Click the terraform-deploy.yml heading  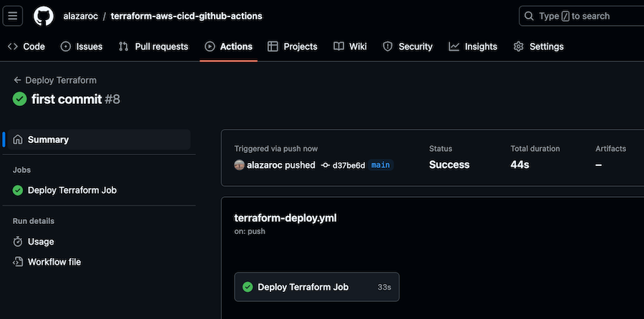pos(286,218)
